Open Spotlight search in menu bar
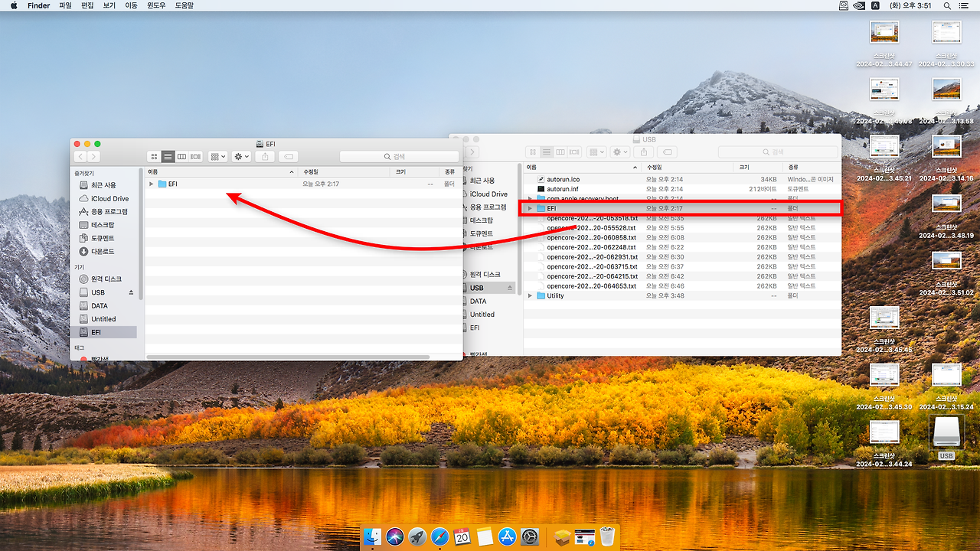 pos(948,5)
